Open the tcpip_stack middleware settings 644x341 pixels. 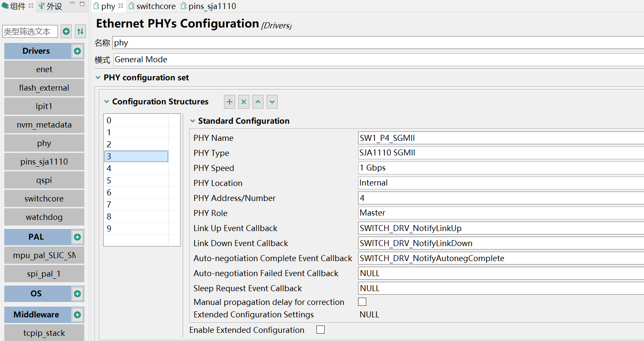tap(44, 332)
